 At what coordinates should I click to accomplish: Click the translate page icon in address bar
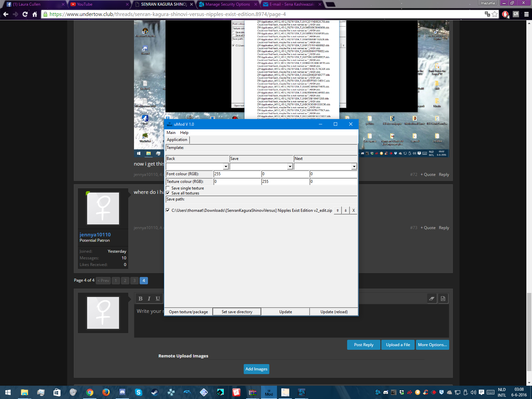(487, 14)
